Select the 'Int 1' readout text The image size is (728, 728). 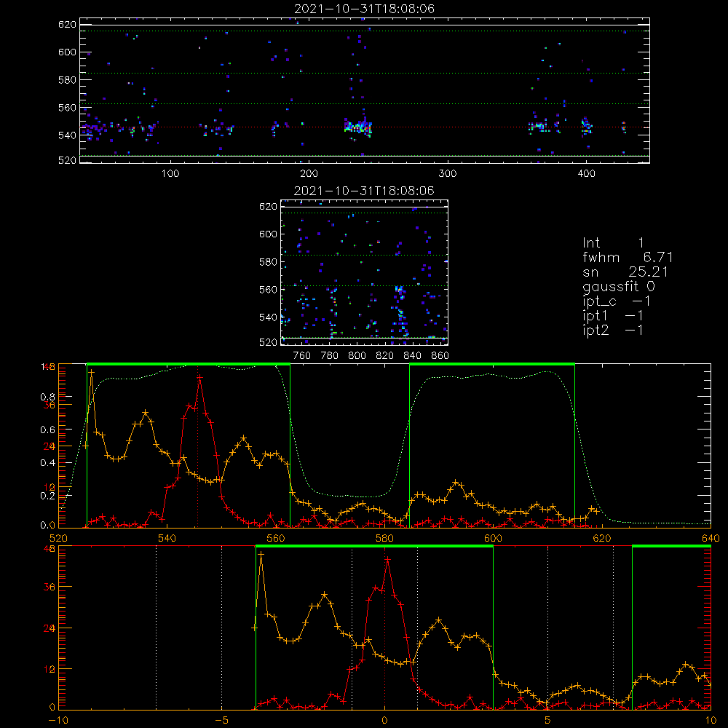coord(613,243)
